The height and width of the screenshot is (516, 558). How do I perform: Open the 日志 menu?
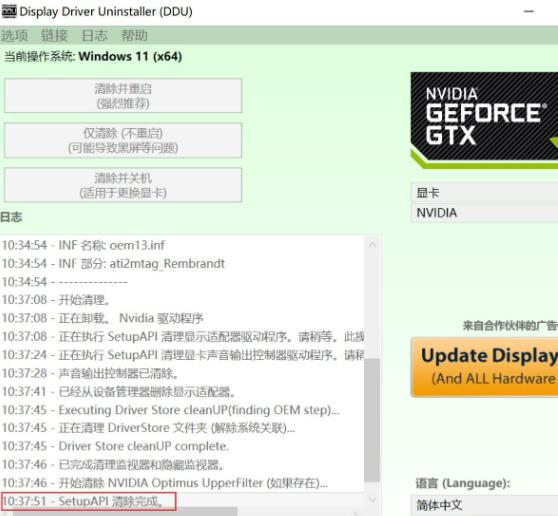click(94, 36)
